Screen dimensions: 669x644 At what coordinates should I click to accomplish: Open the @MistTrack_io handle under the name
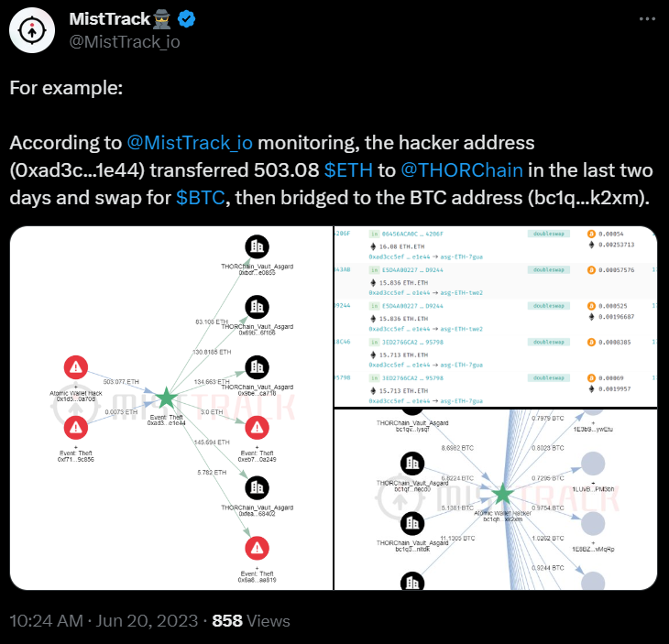coord(125,42)
